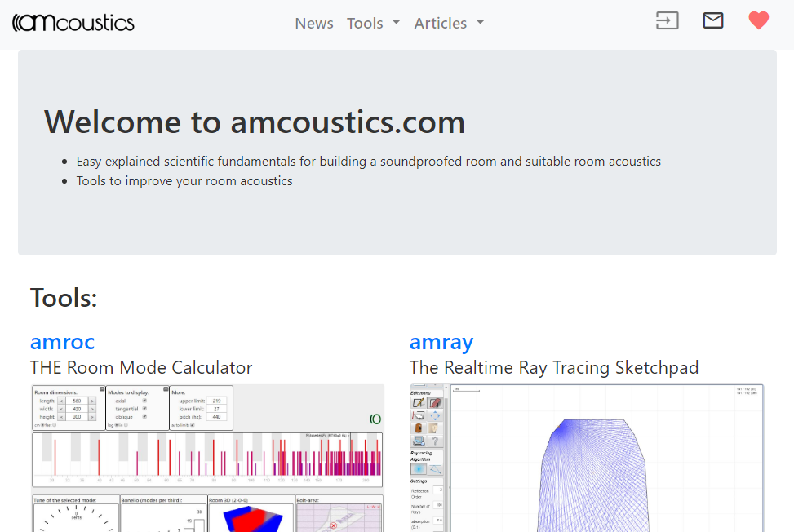
Task: Toggle the tangential modes checkbox in amroc
Action: tap(144, 409)
